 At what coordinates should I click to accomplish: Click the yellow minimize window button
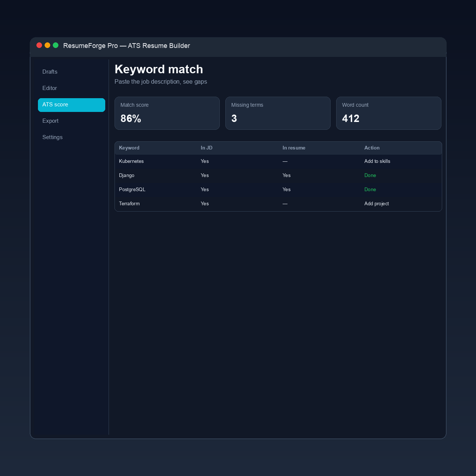pos(48,45)
